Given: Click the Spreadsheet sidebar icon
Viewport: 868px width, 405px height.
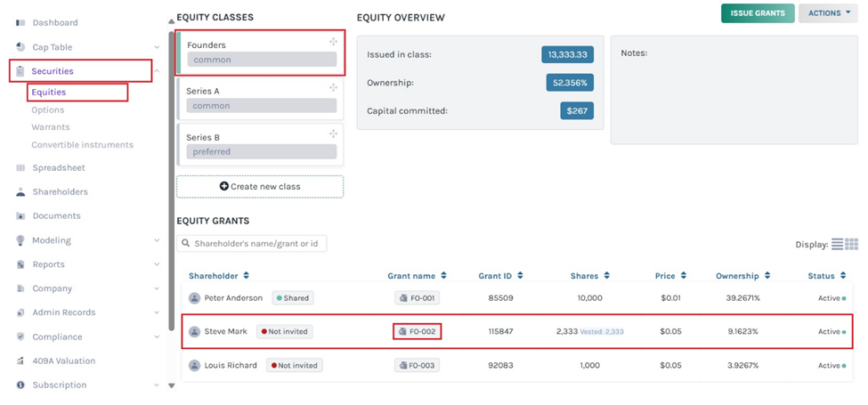Looking at the screenshot, I should (20, 167).
